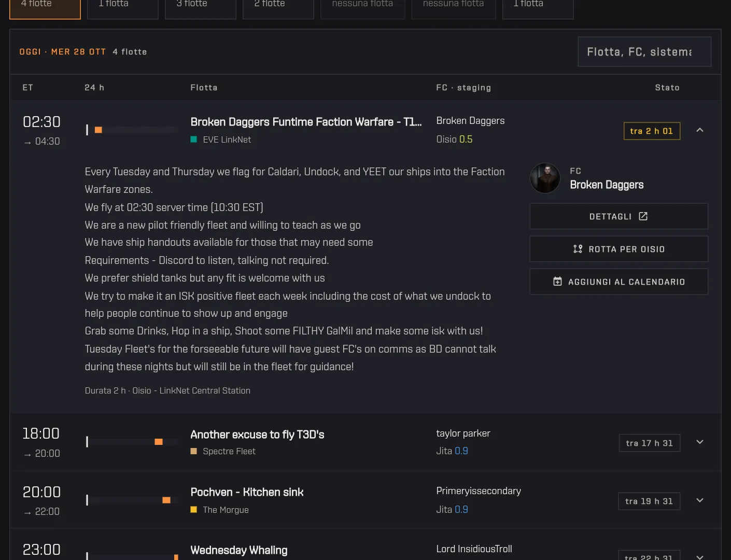Click Broken Daggers FC portrait avatar
The width and height of the screenshot is (731, 560).
[x=545, y=178]
